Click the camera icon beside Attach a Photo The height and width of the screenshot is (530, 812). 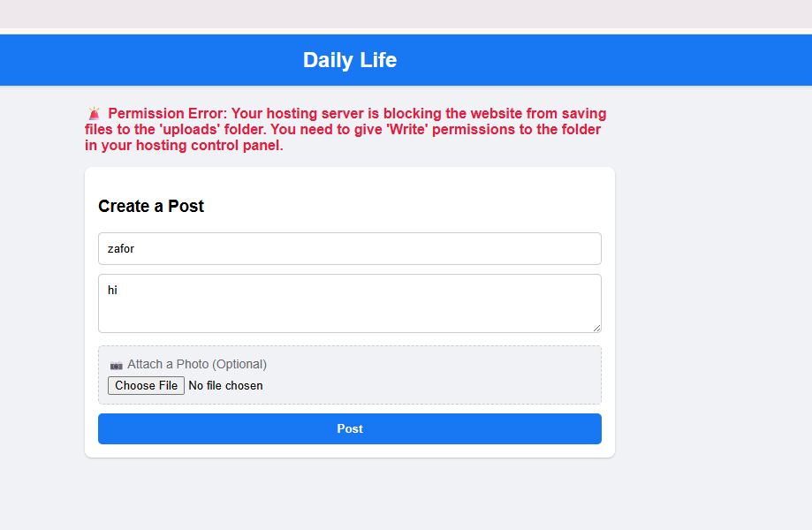tap(116, 365)
